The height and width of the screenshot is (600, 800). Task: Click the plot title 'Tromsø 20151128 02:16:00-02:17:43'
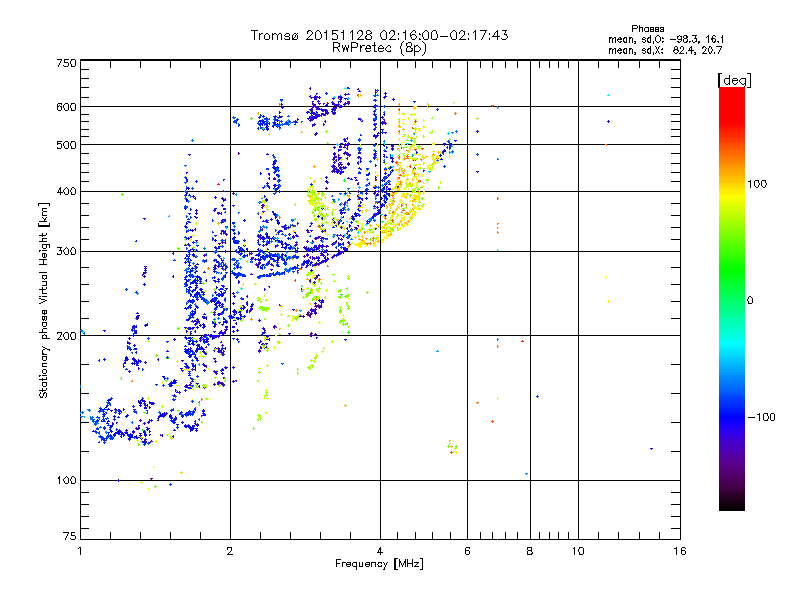[379, 35]
